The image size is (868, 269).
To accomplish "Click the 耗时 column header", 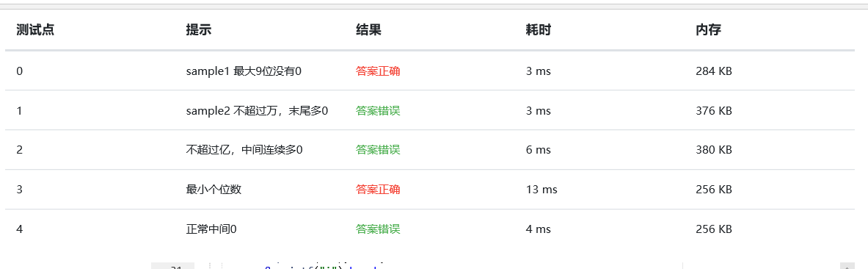I will pos(538,30).
